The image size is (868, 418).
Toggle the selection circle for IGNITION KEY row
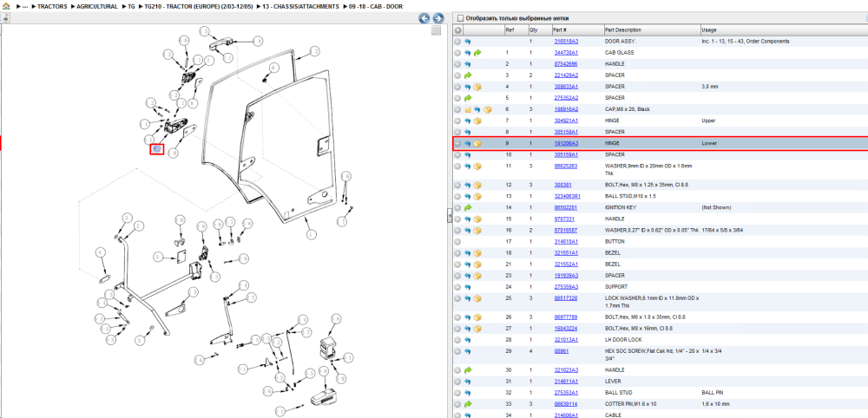click(x=457, y=207)
